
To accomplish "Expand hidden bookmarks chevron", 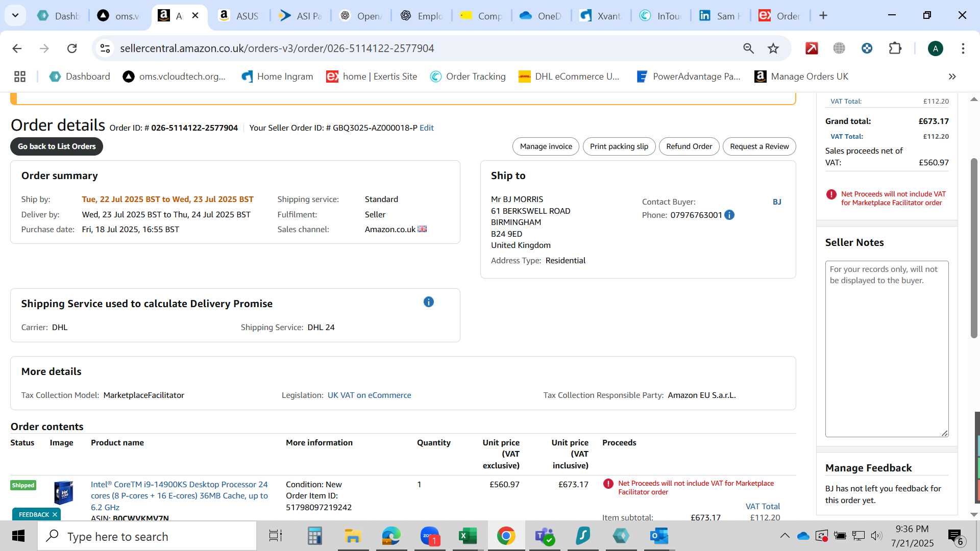I will 952,77.
